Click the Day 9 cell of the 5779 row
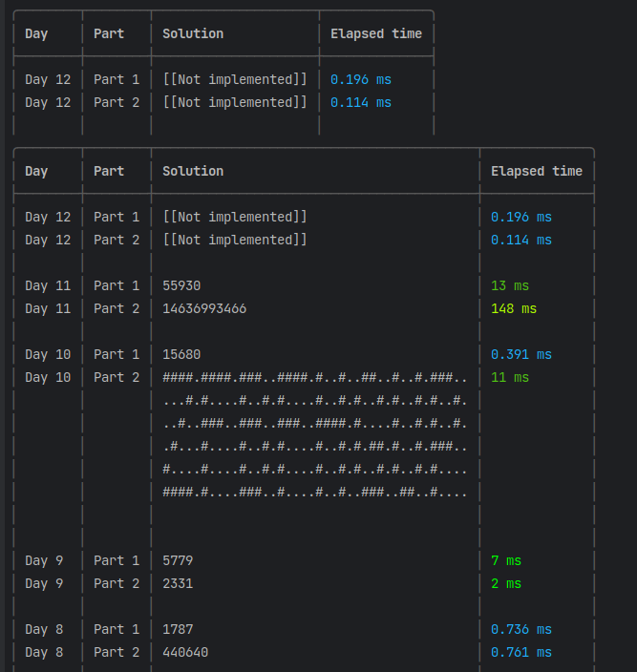This screenshot has height=672, width=637. coord(44,561)
